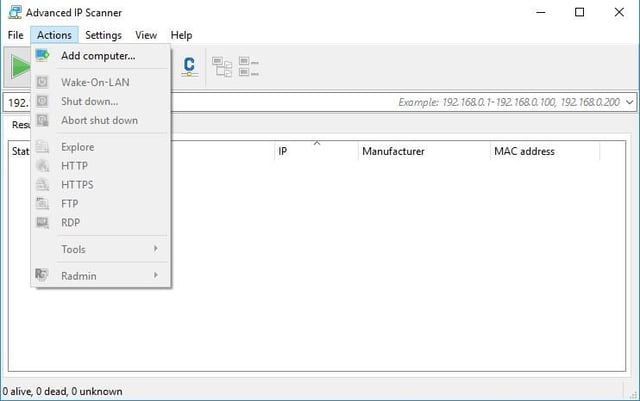Screen dimensions: 640x401
Task: Click the Expand all tree icon
Action: [222, 67]
